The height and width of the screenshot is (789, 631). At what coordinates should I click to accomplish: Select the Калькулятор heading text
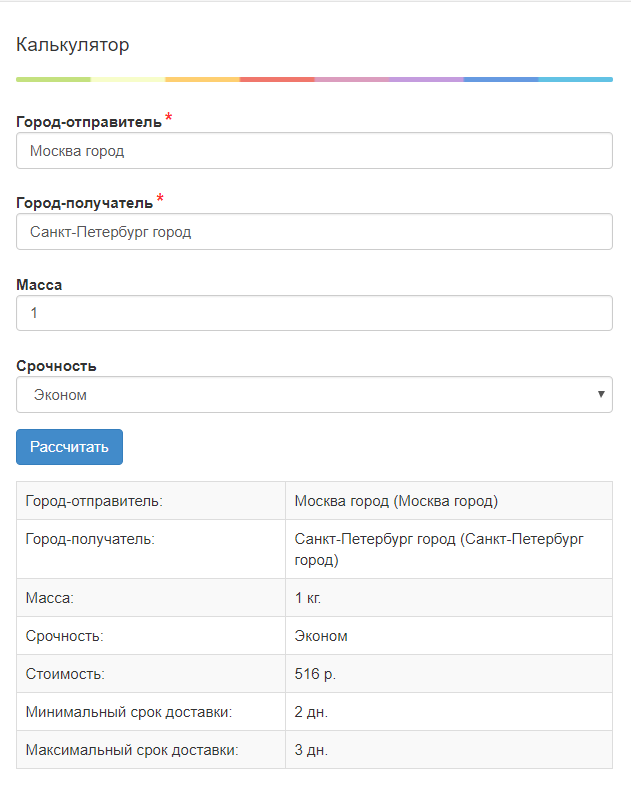72,45
